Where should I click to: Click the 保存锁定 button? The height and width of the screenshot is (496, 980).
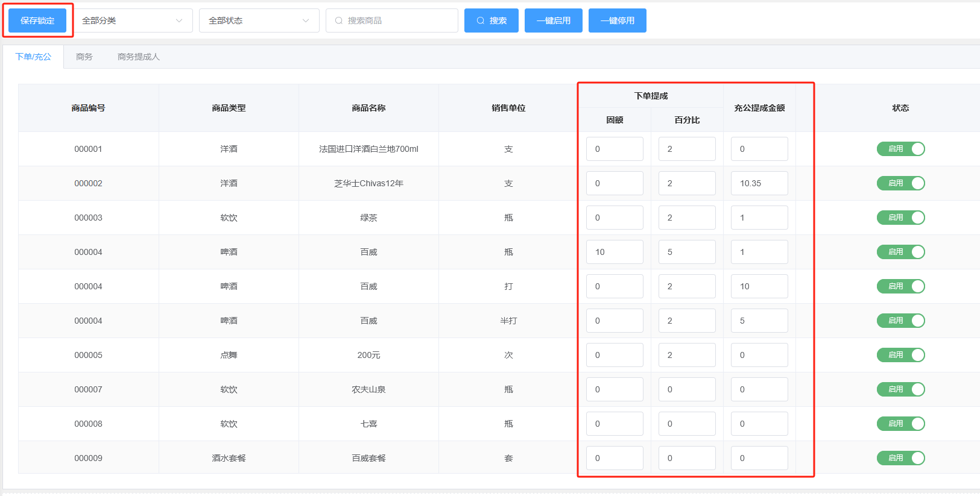(x=37, y=20)
